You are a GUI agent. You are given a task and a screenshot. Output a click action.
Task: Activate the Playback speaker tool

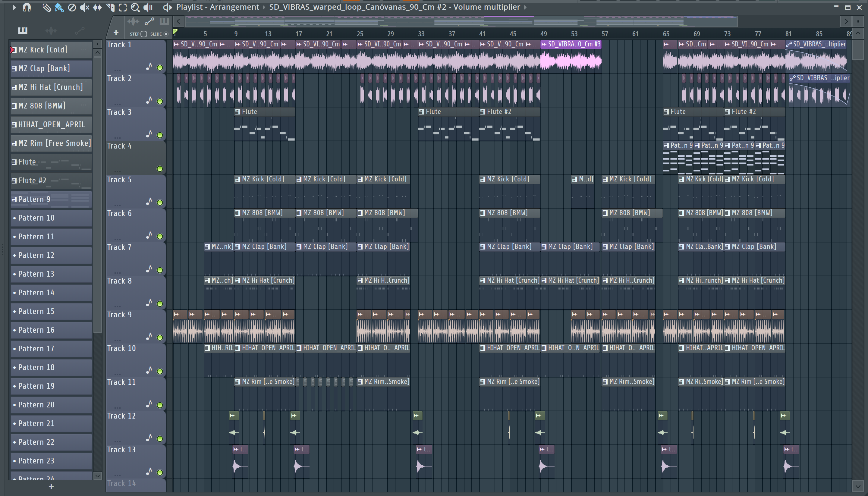pyautogui.click(x=148, y=8)
